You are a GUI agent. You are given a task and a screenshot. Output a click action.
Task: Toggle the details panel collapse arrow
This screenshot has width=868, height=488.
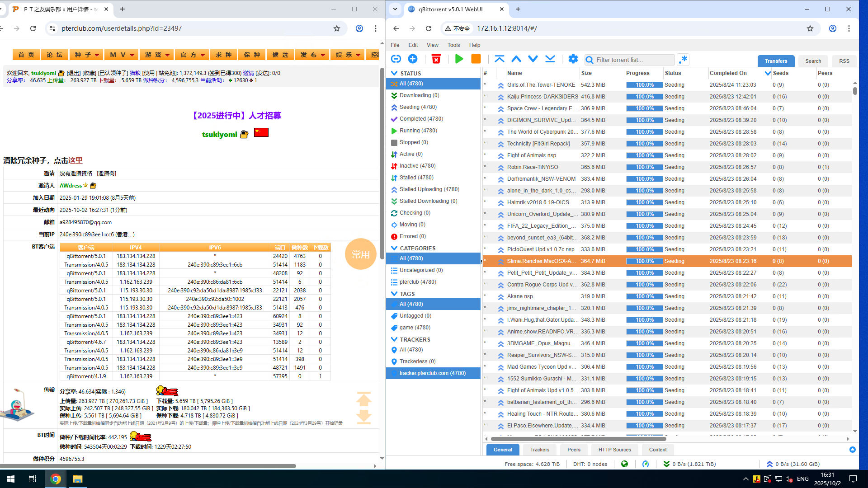click(x=852, y=450)
